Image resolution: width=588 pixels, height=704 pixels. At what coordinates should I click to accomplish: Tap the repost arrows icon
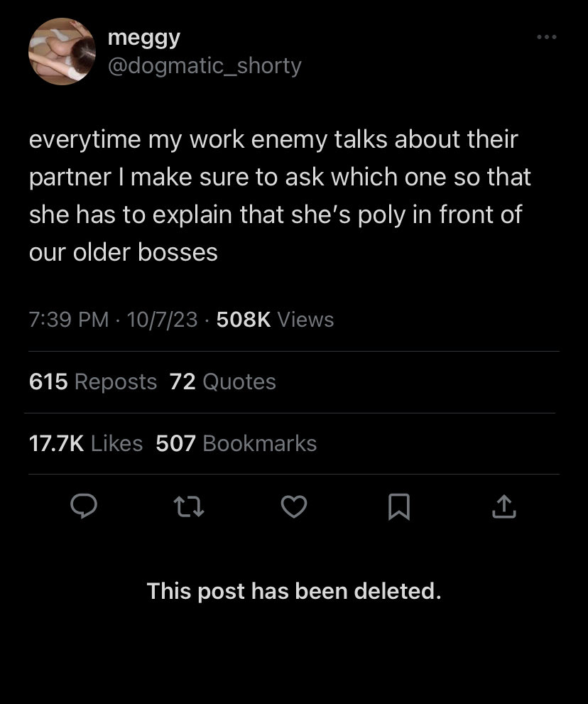tap(188, 507)
